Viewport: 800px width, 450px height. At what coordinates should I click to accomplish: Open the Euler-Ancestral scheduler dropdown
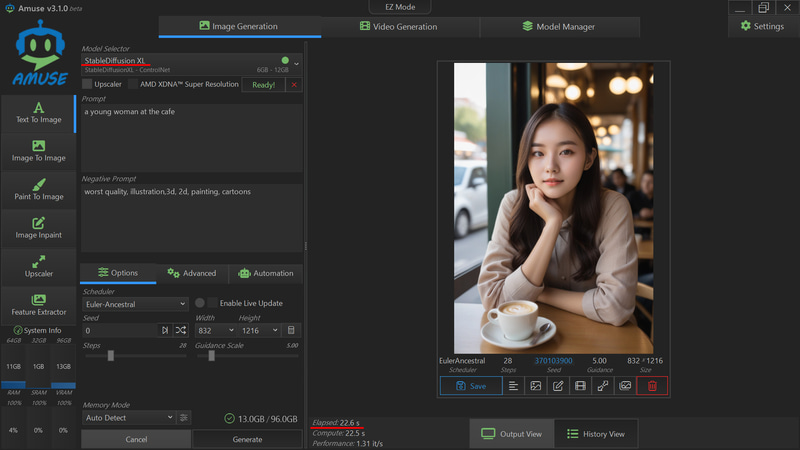click(x=135, y=304)
